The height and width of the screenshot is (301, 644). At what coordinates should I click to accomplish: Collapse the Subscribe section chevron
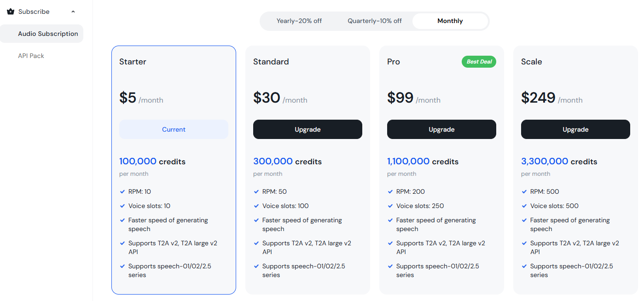pyautogui.click(x=73, y=12)
